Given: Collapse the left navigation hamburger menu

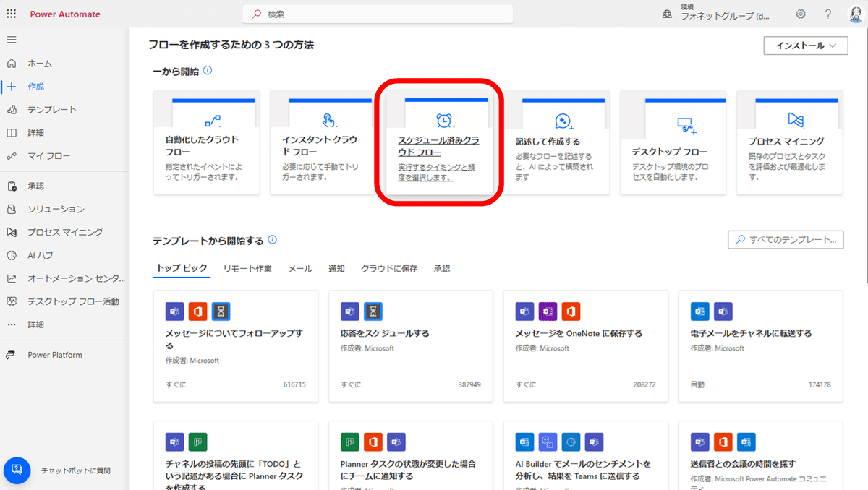Looking at the screenshot, I should point(12,39).
